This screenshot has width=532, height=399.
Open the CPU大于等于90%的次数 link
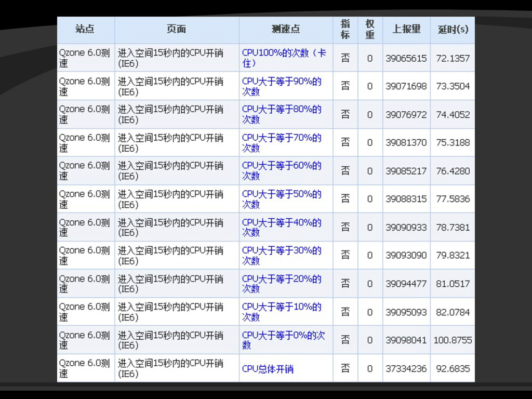282,86
